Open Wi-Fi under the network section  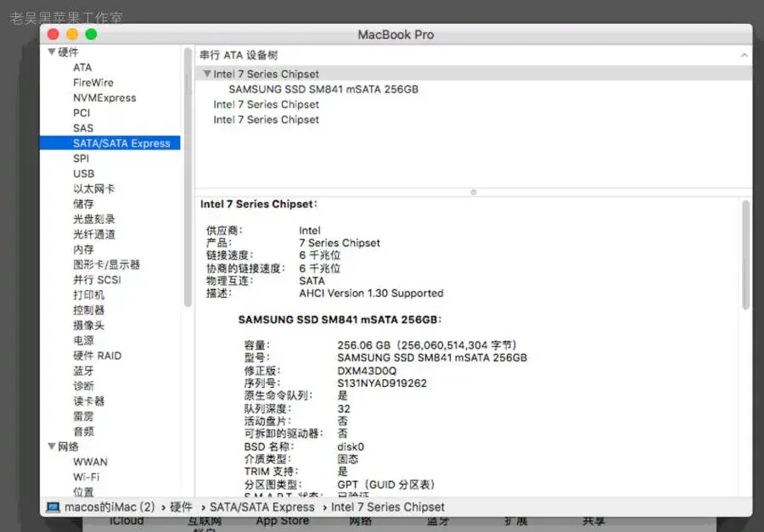point(86,477)
